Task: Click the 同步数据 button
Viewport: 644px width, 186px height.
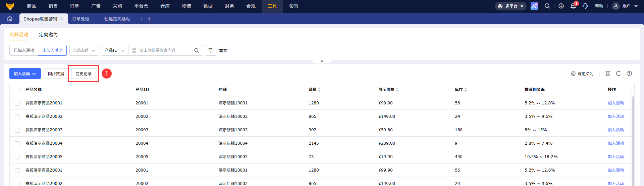Action: (56, 74)
